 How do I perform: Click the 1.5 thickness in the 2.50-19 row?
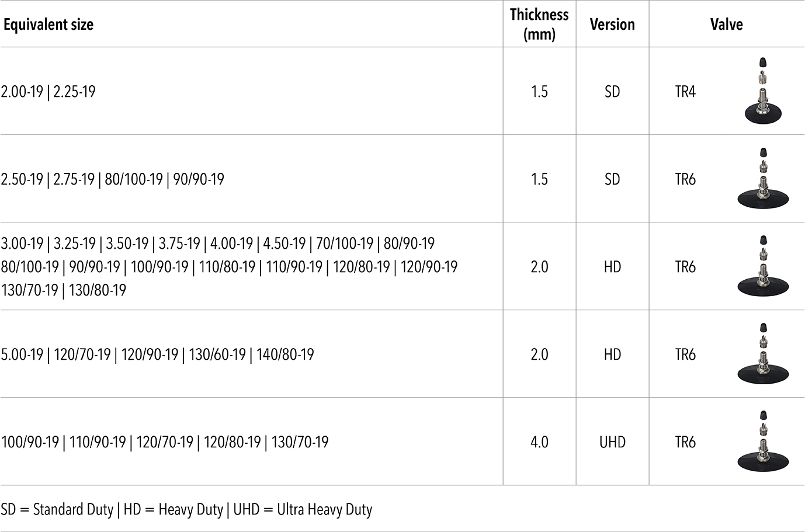pos(539,179)
